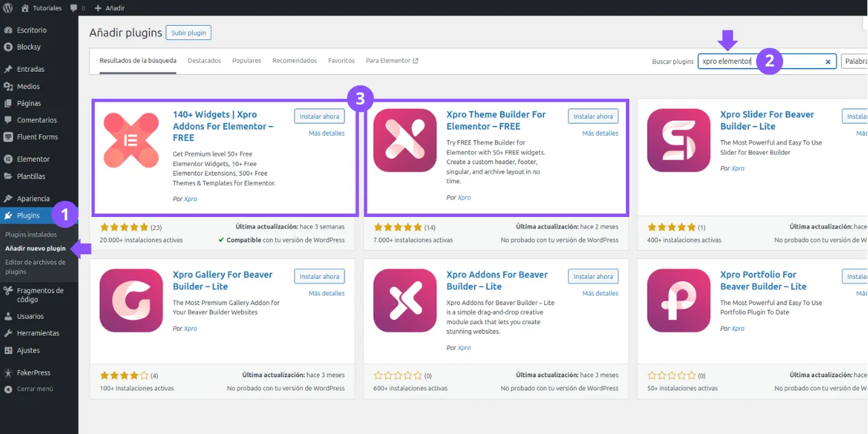This screenshot has height=434, width=868.
Task: Click the Ajustes settings icon
Action: coord(8,351)
